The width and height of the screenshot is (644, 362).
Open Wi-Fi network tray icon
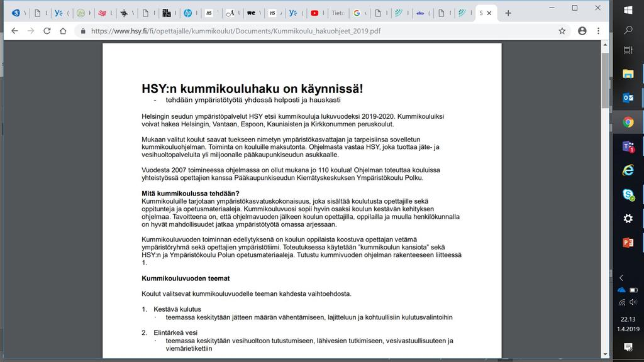pos(622,302)
